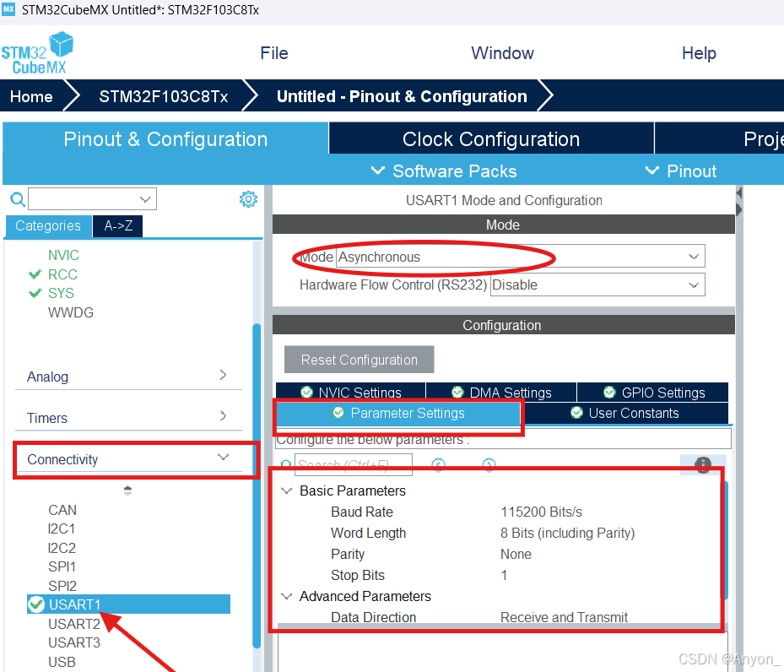Viewport: 784px width, 672px height.
Task: Select I2C1 peripheral
Action: click(62, 528)
